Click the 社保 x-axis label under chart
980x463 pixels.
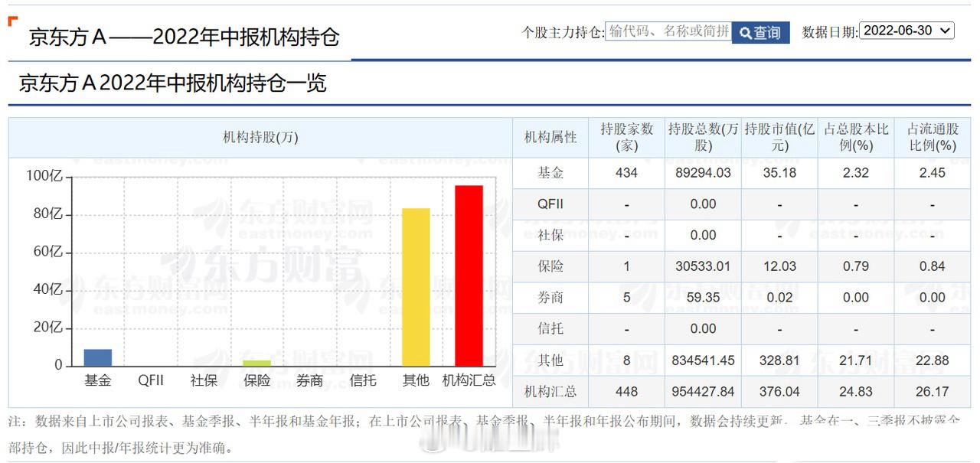(x=204, y=380)
